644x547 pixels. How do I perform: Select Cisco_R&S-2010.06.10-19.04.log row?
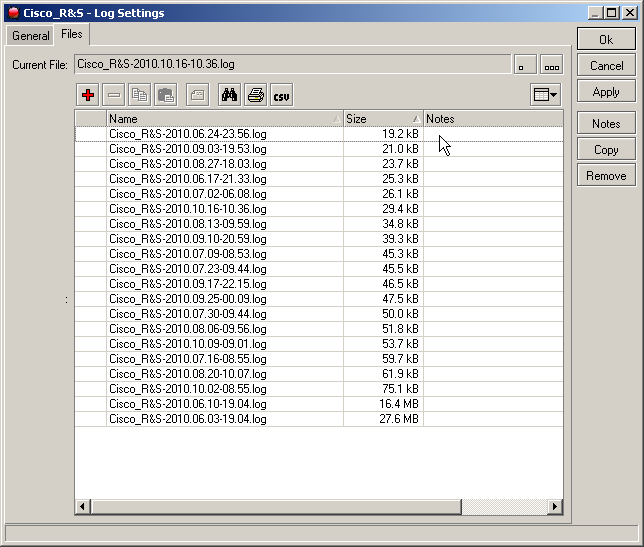319,404
